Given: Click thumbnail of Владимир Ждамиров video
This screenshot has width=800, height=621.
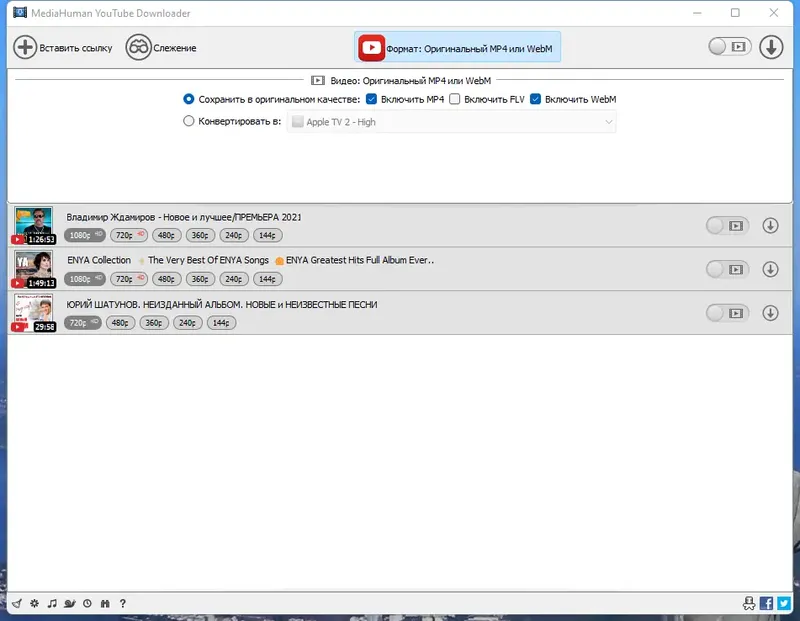Looking at the screenshot, I should [x=34, y=225].
